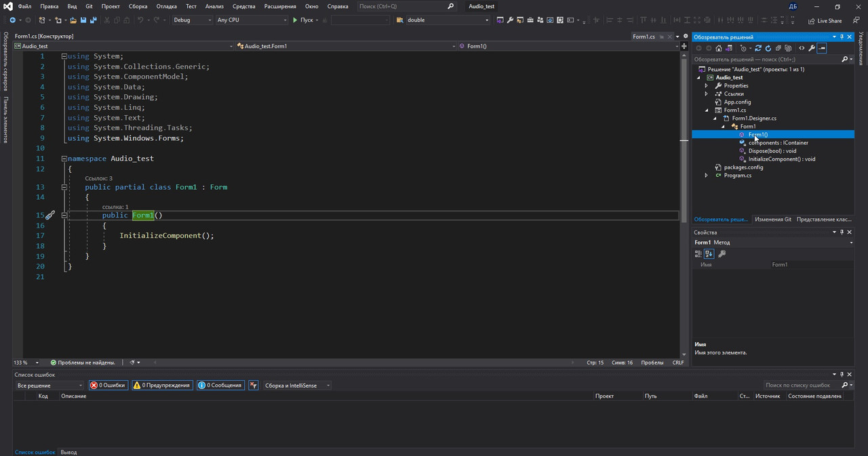Click the Описание column header
This screenshot has height=456, width=868.
coord(74,396)
